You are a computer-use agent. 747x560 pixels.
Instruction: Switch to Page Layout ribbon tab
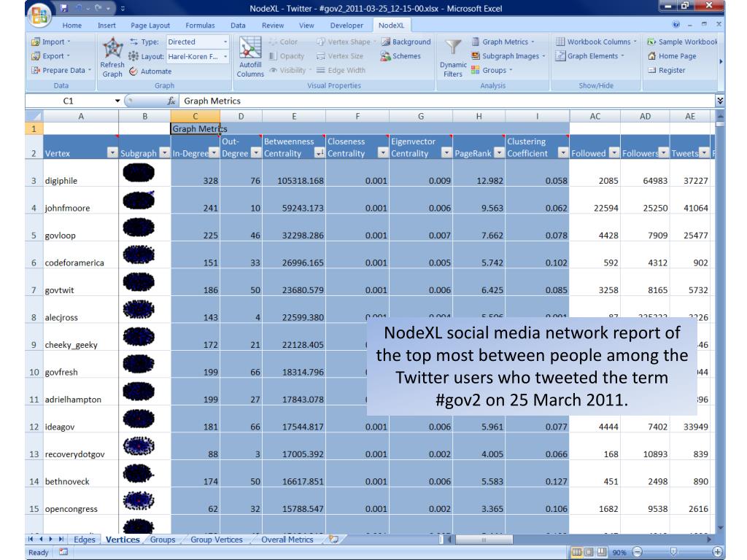(x=150, y=26)
